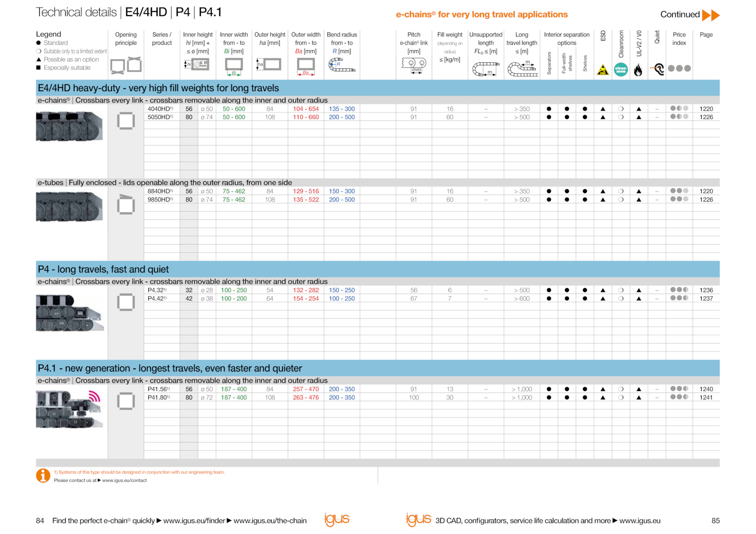Viewport: 756px width, 534px height.
Task: Click the P4 e-chain product image
Action: tap(70, 313)
